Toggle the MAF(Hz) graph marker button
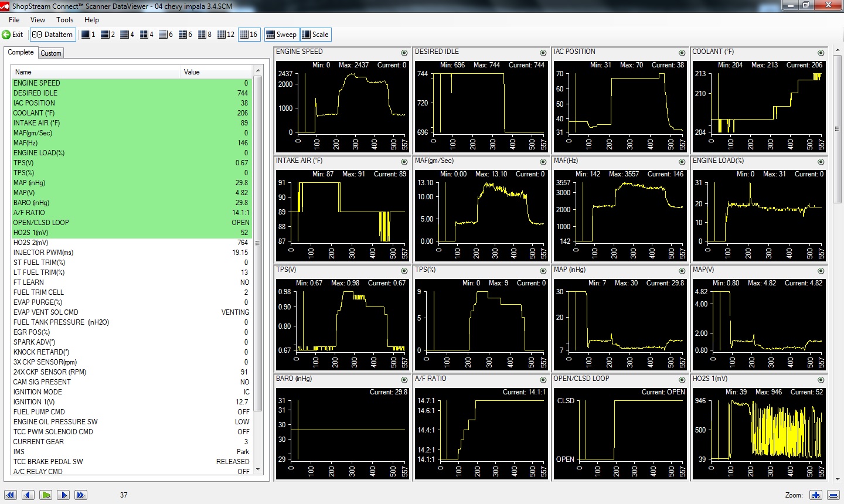Image resolution: width=844 pixels, height=504 pixels. tap(682, 162)
